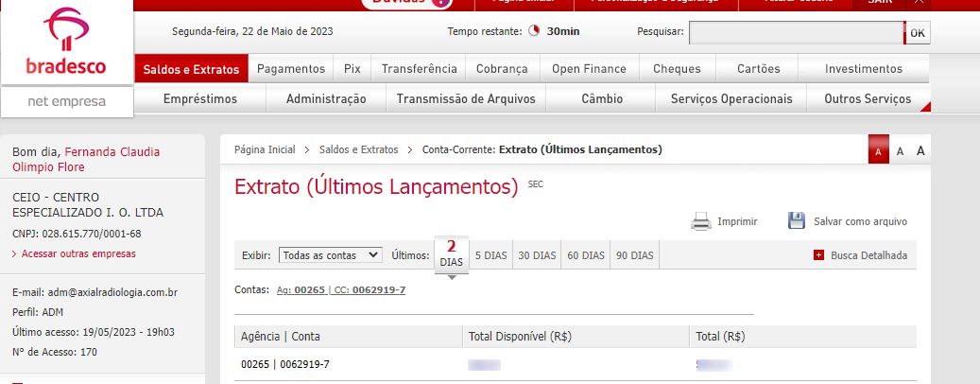Click the Salvar como arquivo floppy icon
This screenshot has height=384, width=980.
[x=797, y=220]
